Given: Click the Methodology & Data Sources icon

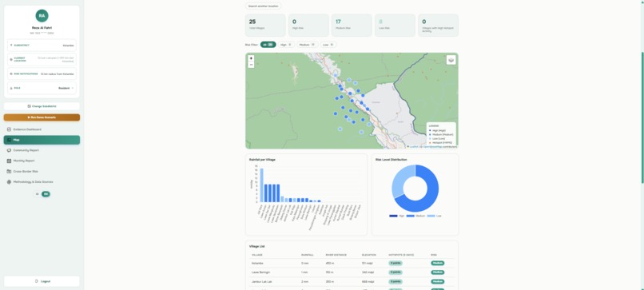Looking at the screenshot, I should (9, 181).
